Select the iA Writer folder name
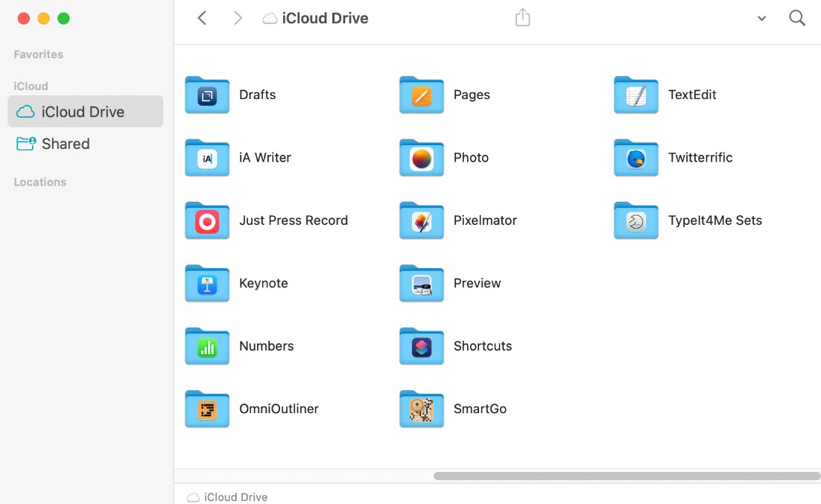 point(265,158)
